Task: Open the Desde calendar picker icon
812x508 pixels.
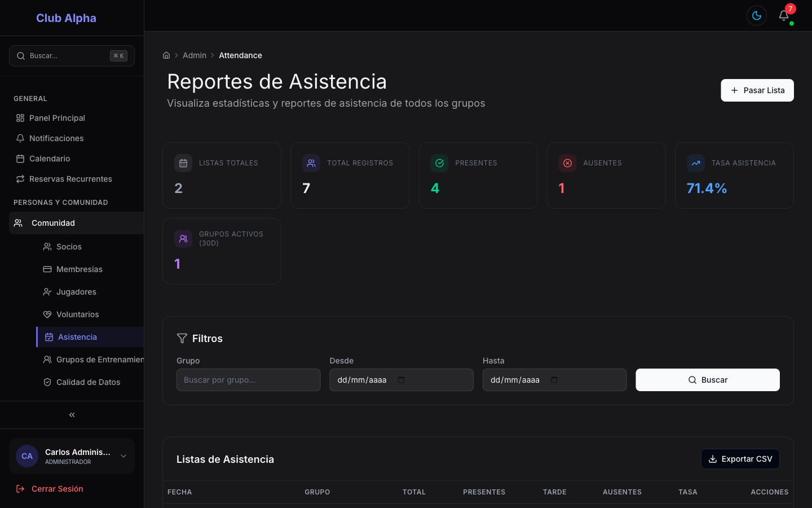Action: (x=401, y=380)
